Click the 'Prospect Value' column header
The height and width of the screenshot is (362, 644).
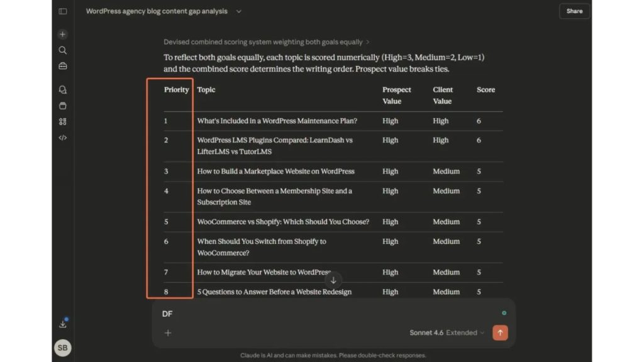tap(396, 96)
